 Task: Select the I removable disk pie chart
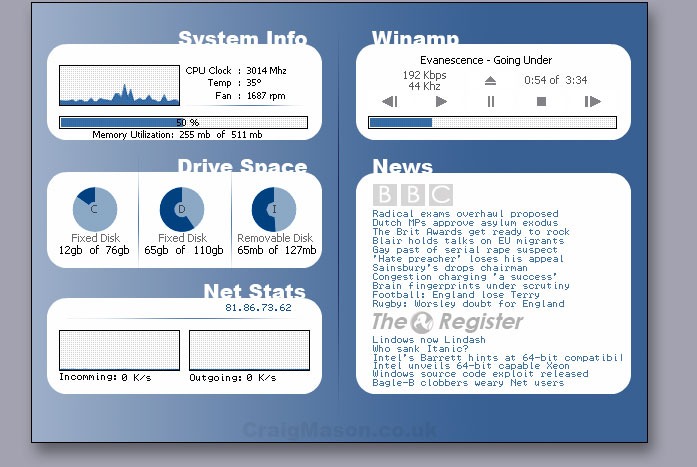[x=274, y=209]
